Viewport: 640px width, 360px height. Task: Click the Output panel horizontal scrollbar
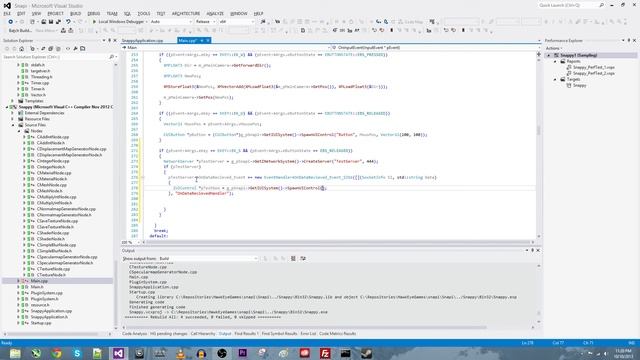(x=306, y=327)
